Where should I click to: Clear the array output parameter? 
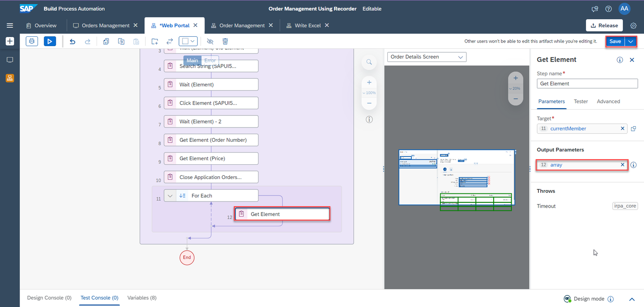pyautogui.click(x=623, y=165)
